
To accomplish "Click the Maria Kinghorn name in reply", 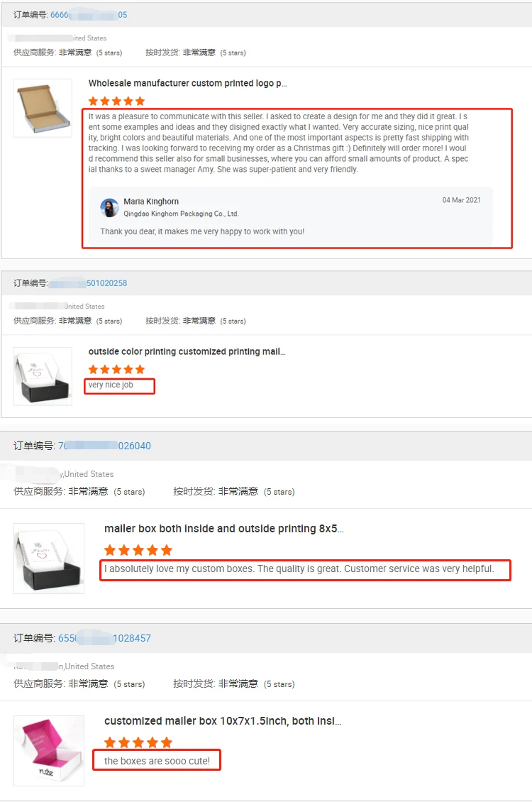I will (x=151, y=202).
